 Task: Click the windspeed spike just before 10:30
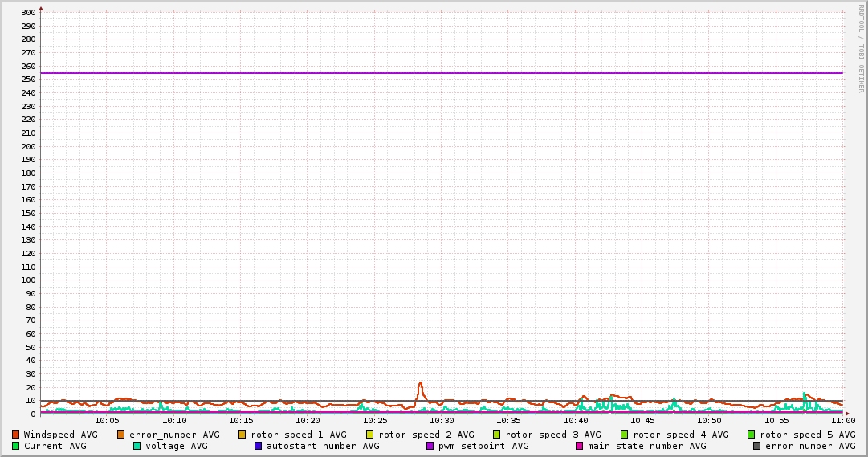pyautogui.click(x=420, y=390)
